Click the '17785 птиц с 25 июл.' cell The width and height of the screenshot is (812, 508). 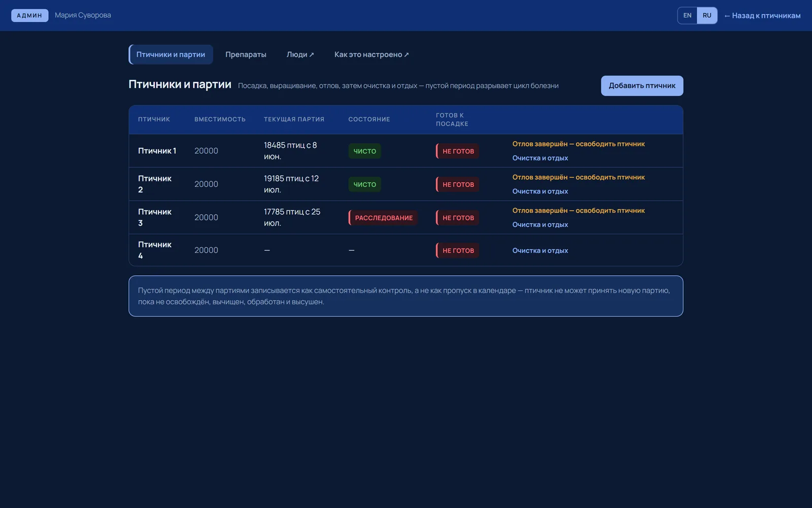(x=292, y=217)
